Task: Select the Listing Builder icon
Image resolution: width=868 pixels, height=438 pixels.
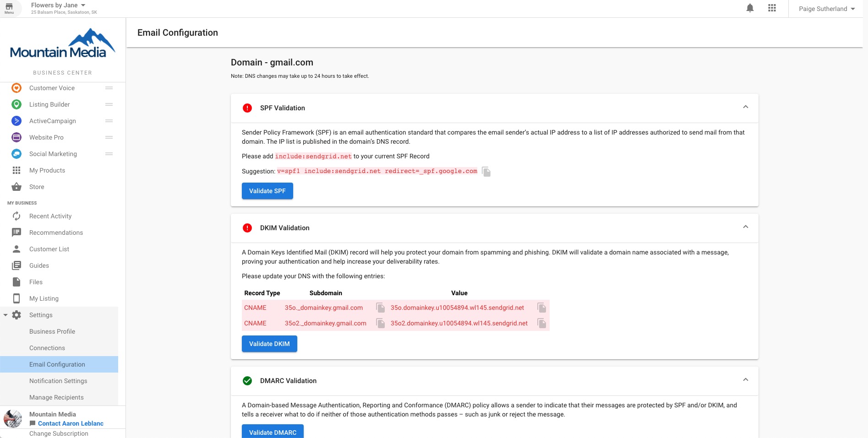Action: pyautogui.click(x=16, y=104)
